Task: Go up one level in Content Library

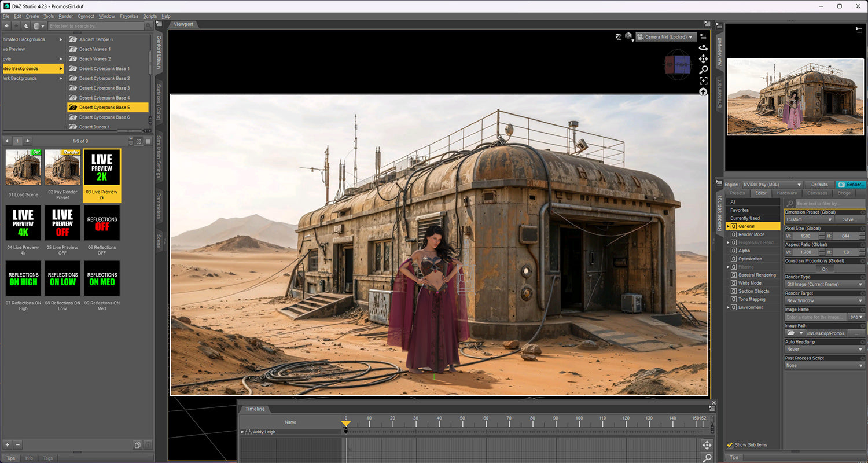Action: [26, 26]
